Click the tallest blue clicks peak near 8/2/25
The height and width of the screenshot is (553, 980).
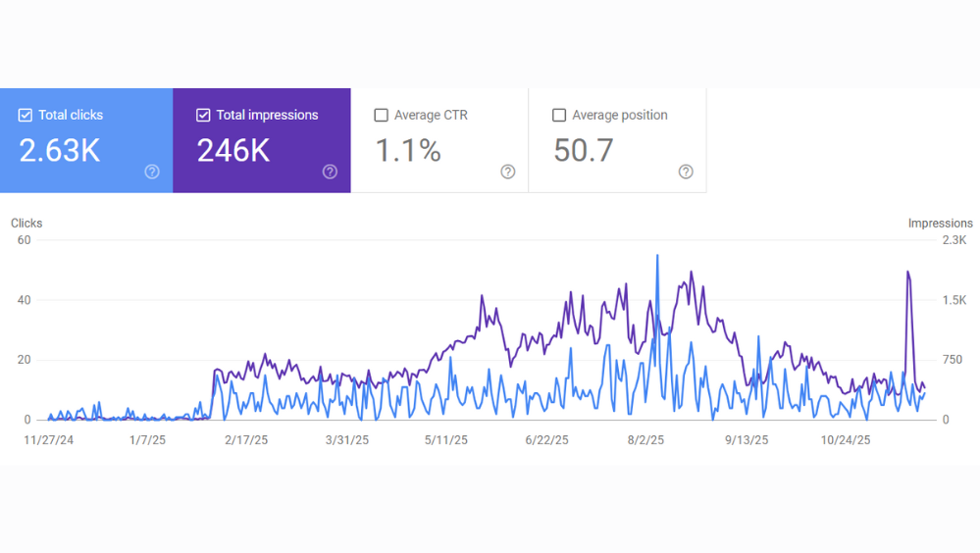657,256
